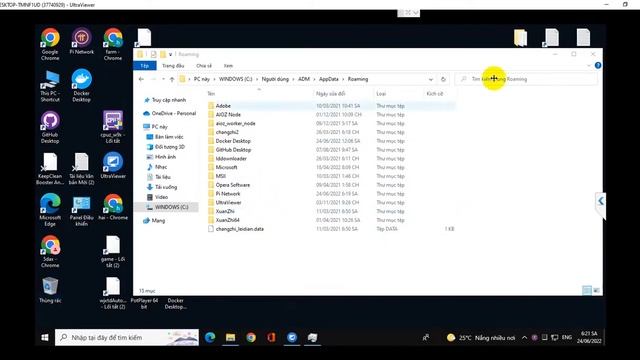The height and width of the screenshot is (360, 640).
Task: Select the Opera Software folder row
Action: (x=331, y=185)
